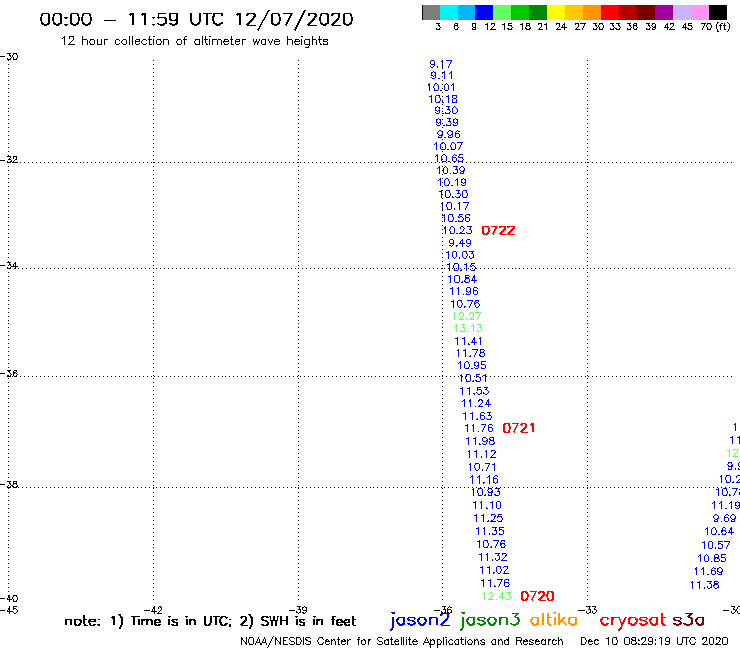Screen dimensions: 740x650
Task: Select the light green 15 ft legend swatch
Action: click(502, 12)
